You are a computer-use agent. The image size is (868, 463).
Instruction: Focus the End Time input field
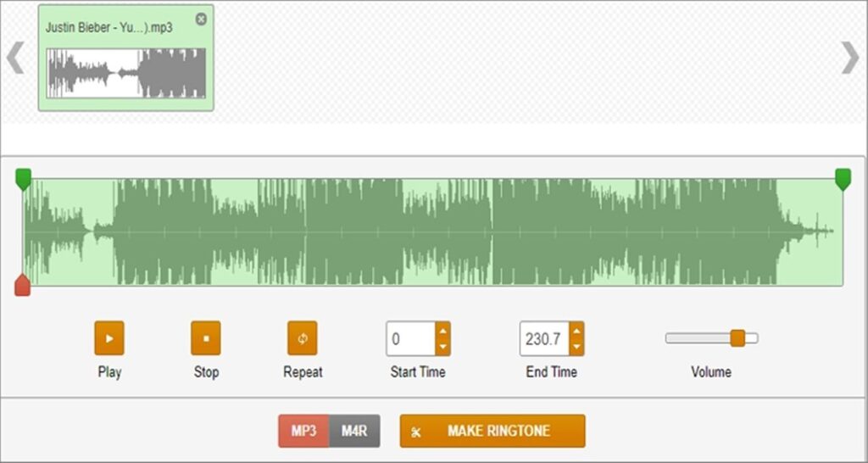544,338
